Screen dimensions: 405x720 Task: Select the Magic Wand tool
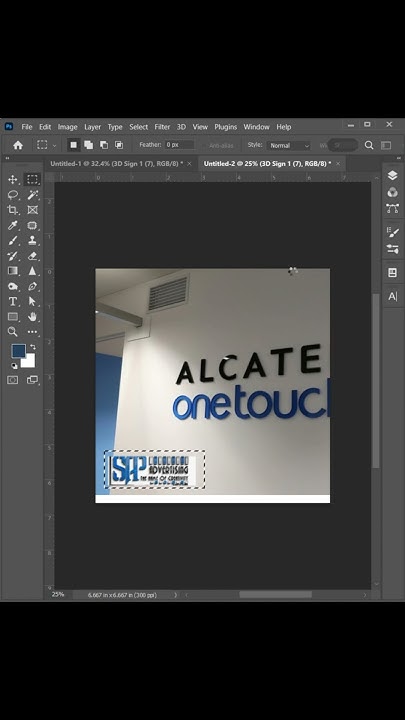(32, 195)
